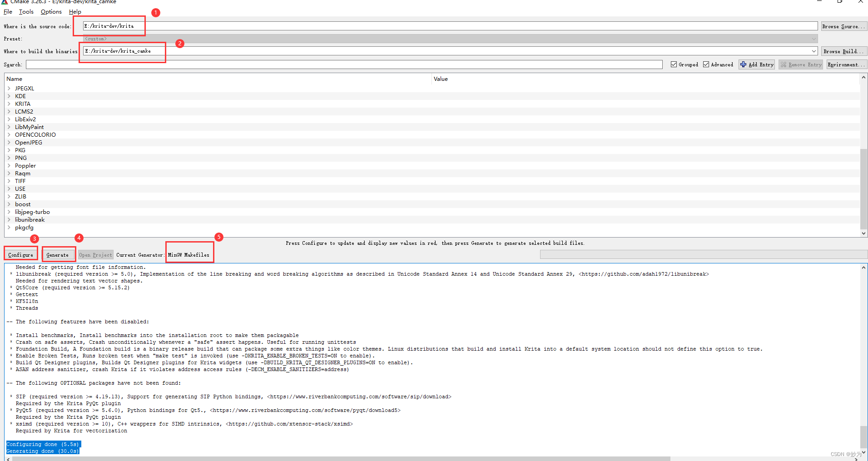The image size is (868, 461).
Task: Click the Open Project button
Action: pyautogui.click(x=95, y=255)
